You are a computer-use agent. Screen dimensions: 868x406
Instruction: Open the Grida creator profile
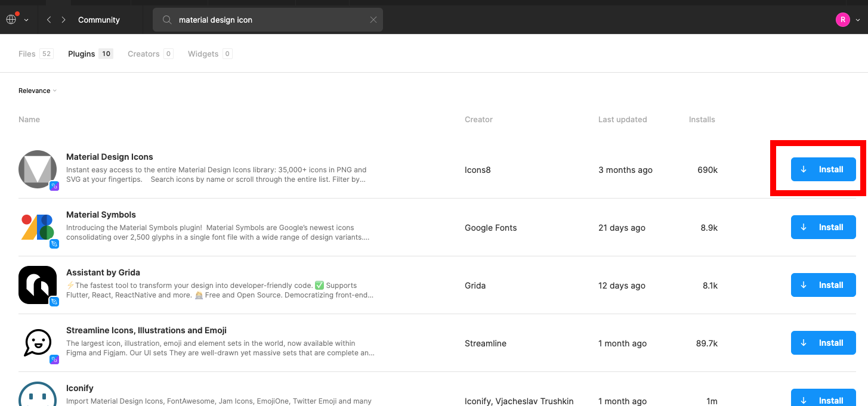tap(475, 286)
